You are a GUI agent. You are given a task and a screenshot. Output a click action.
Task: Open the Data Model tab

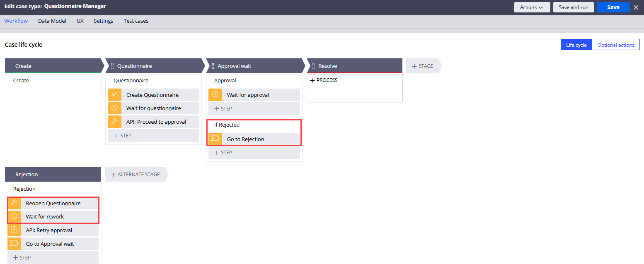(52, 21)
